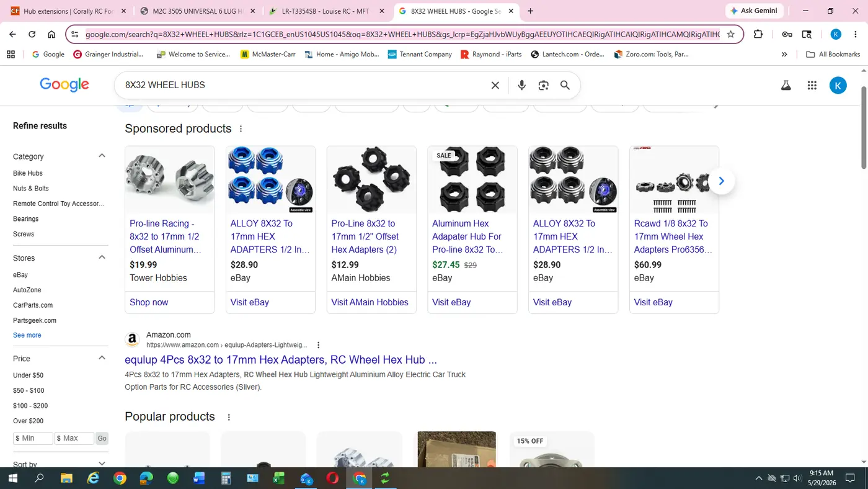Screen dimensions: 868x489
Task: Collapse the Stores filter section
Action: tap(102, 258)
